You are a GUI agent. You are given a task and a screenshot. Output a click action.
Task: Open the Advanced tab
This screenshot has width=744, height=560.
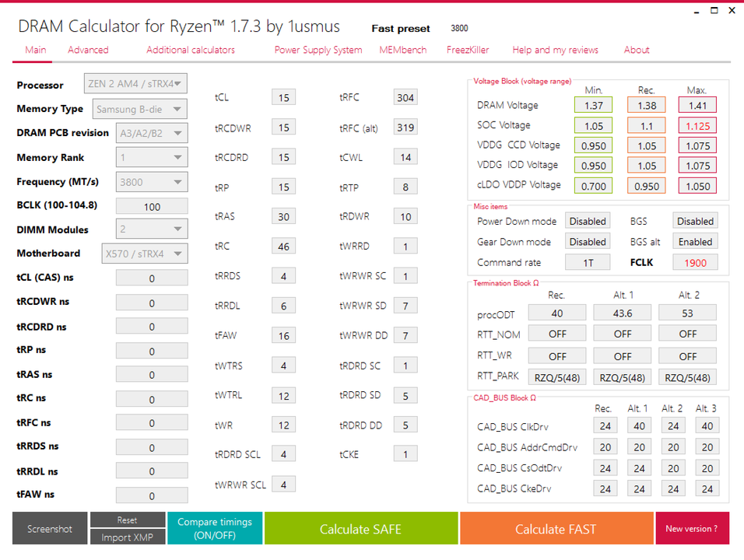click(x=88, y=50)
